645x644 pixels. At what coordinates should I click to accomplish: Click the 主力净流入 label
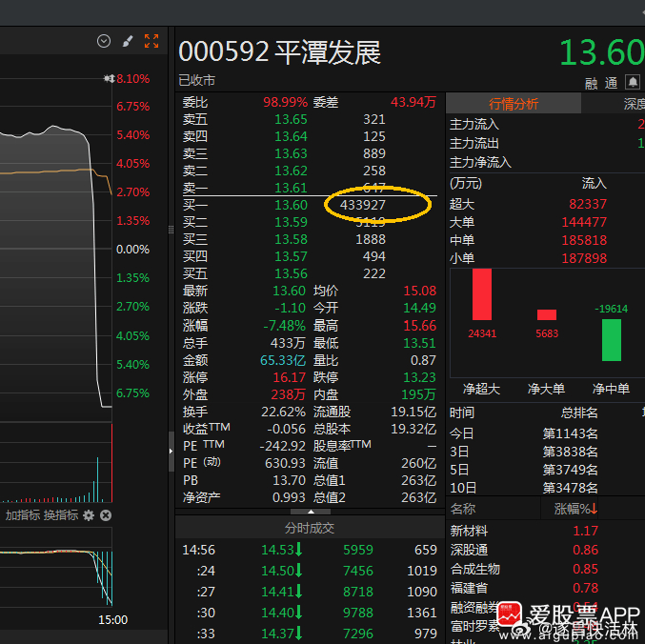(480, 163)
